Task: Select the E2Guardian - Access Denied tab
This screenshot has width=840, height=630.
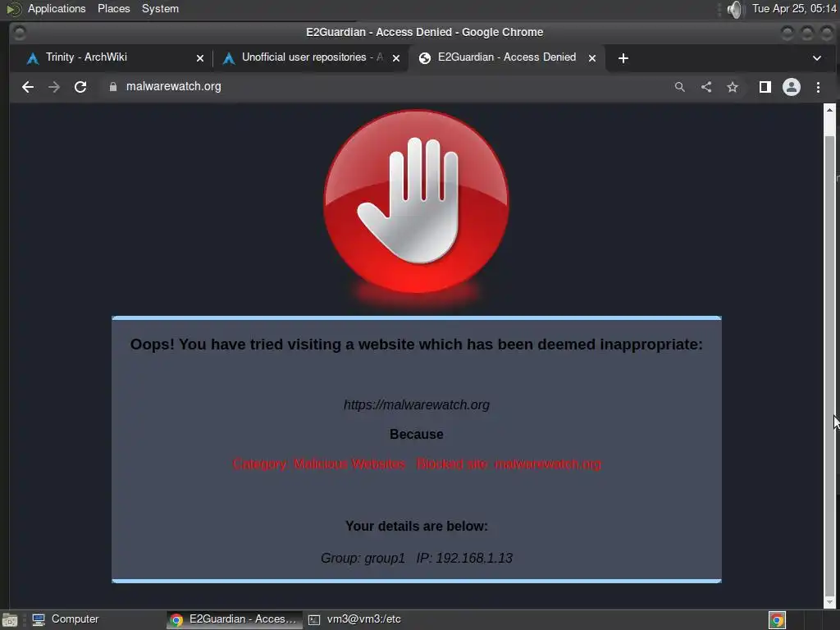Action: (x=507, y=57)
